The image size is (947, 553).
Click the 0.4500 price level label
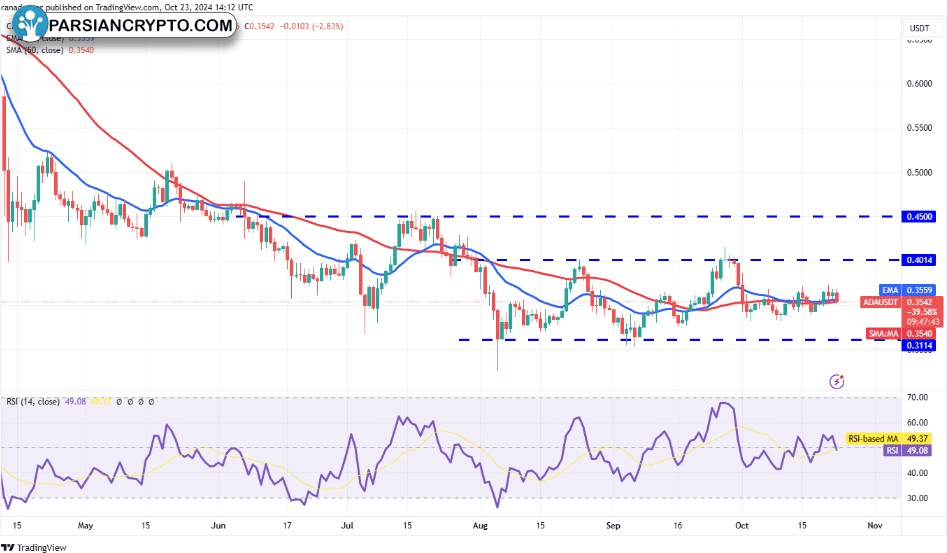click(x=918, y=217)
